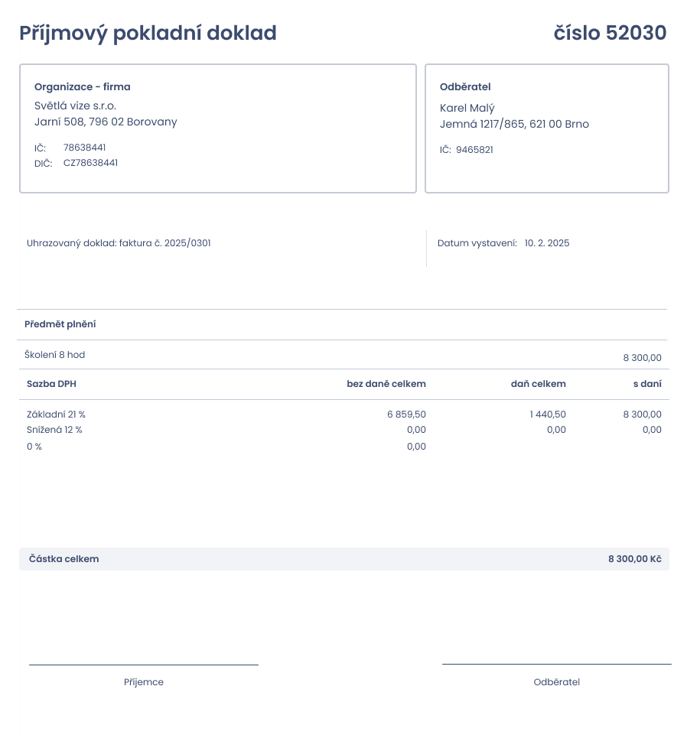Click the Příjemce signature line
Image resolution: width=700 pixels, height=738 pixels.
click(x=144, y=665)
